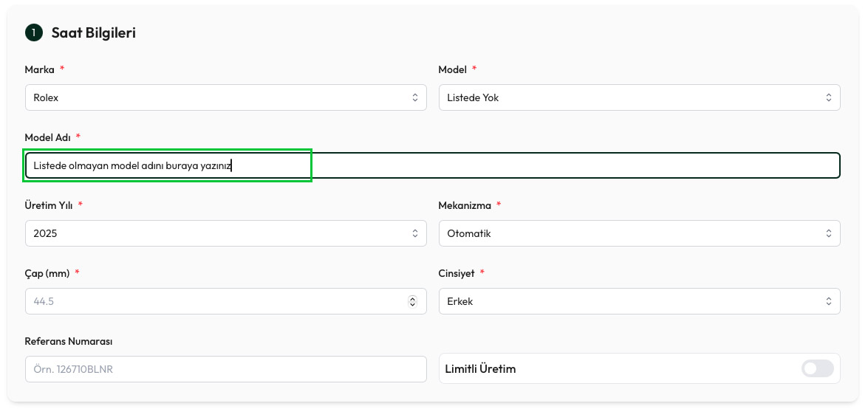Click the chevron arrows in Marka field
Screen dimensions: 868x409
pyautogui.click(x=414, y=97)
